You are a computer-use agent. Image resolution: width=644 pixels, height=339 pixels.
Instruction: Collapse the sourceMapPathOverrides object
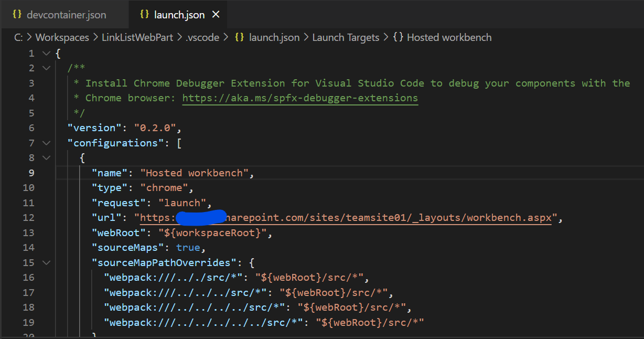click(x=46, y=262)
